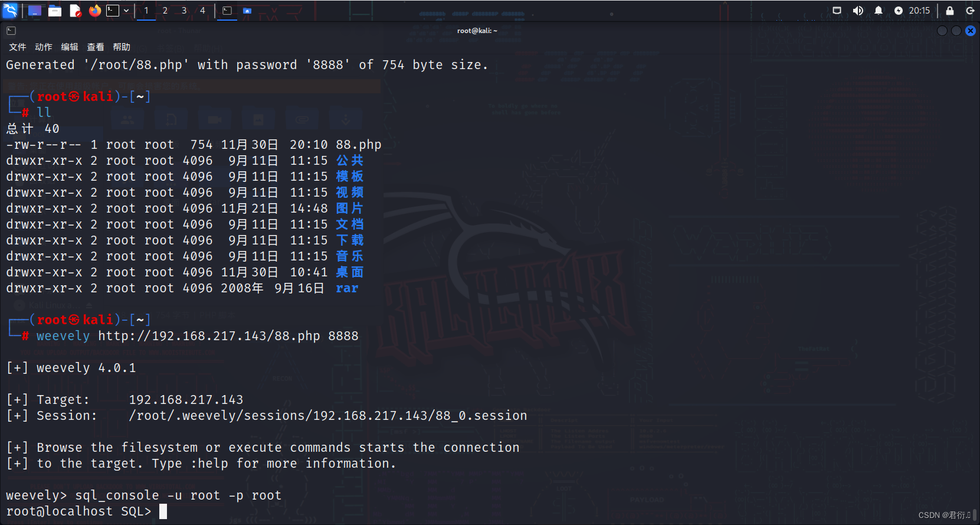The width and height of the screenshot is (980, 525).
Task: Expand the terminal launcher dropdown arrow
Action: [x=126, y=11]
